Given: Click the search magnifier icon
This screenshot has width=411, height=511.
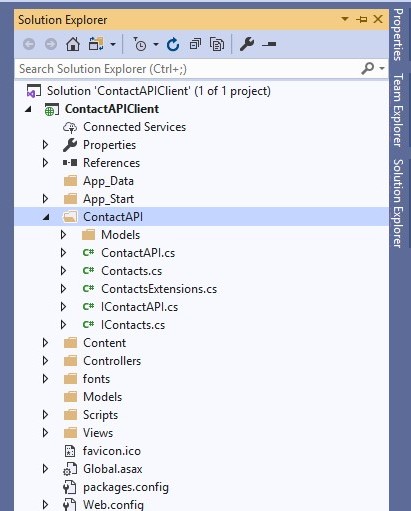Looking at the screenshot, I should (368, 68).
